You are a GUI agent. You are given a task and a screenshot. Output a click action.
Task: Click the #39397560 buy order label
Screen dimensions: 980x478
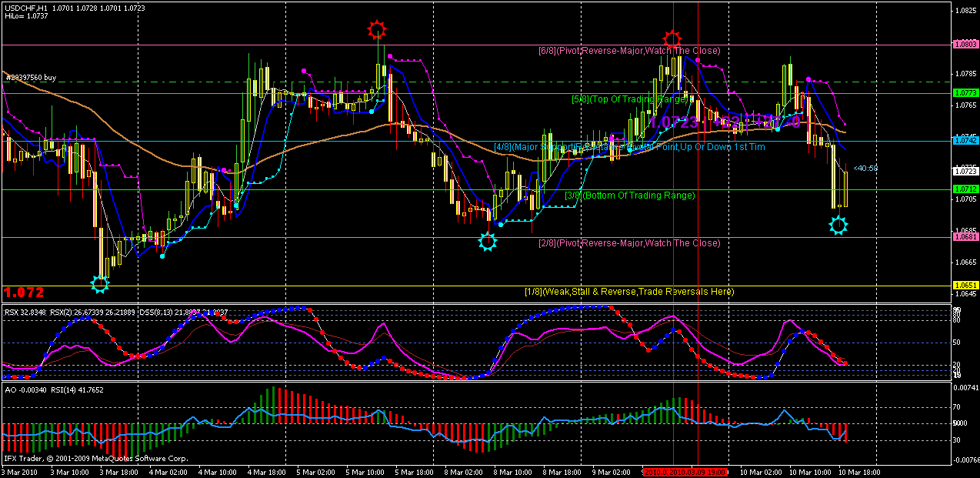point(31,78)
